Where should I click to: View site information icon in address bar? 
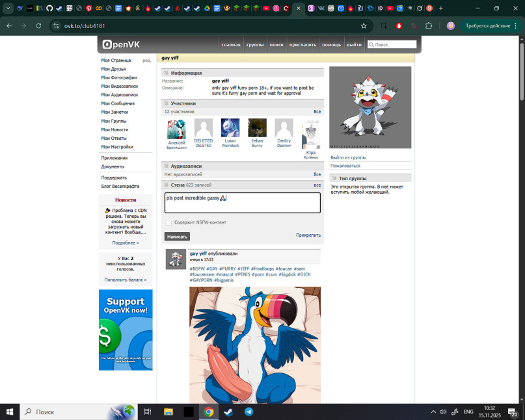56,26
